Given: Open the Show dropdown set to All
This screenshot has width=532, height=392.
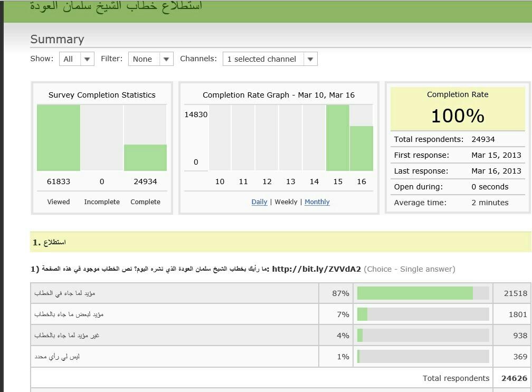Looking at the screenshot, I should (x=77, y=59).
